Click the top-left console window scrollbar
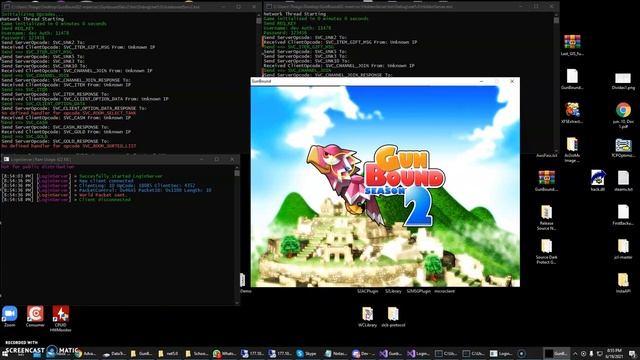Viewport: 640px width, 360px height. [259, 82]
